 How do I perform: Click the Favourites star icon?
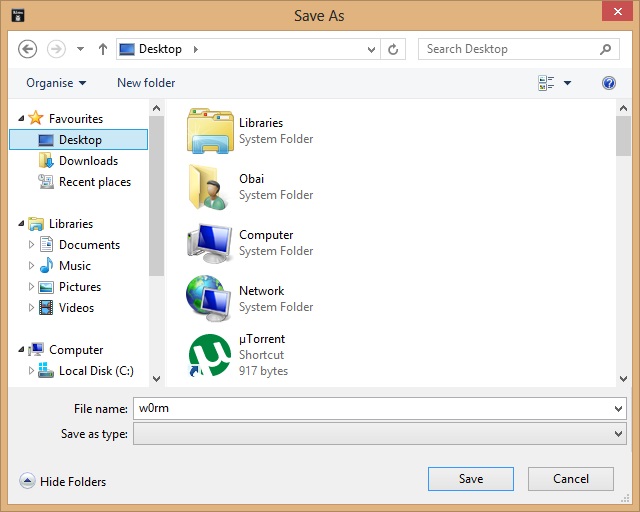(x=36, y=118)
